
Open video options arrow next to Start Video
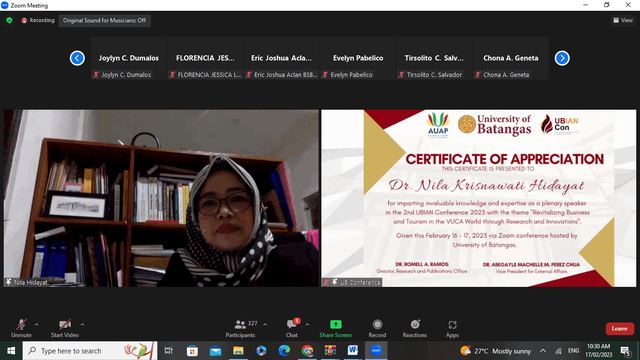pyautogui.click(x=82, y=324)
